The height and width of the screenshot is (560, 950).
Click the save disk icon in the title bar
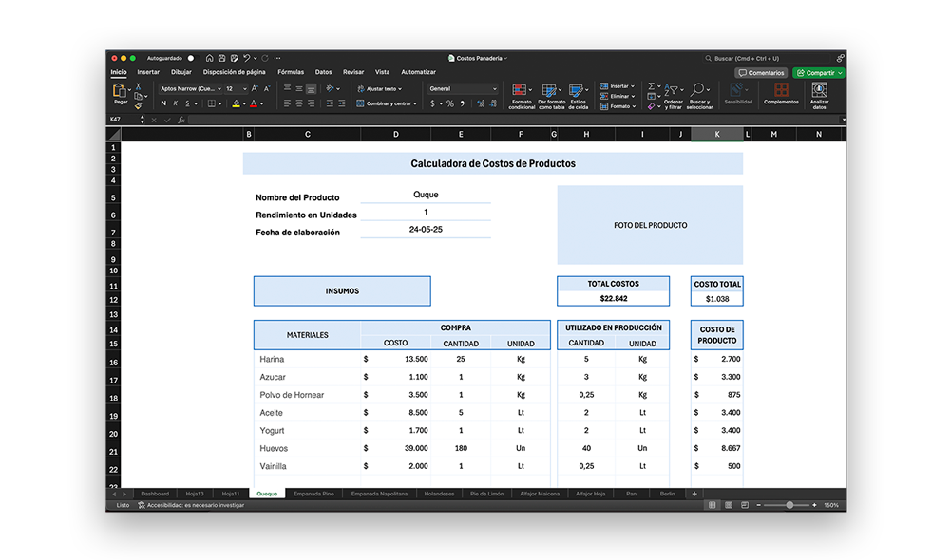221,58
